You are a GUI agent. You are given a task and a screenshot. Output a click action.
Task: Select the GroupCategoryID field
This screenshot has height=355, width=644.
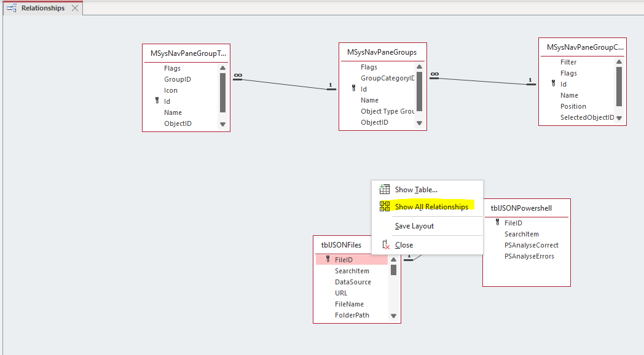pyautogui.click(x=387, y=78)
